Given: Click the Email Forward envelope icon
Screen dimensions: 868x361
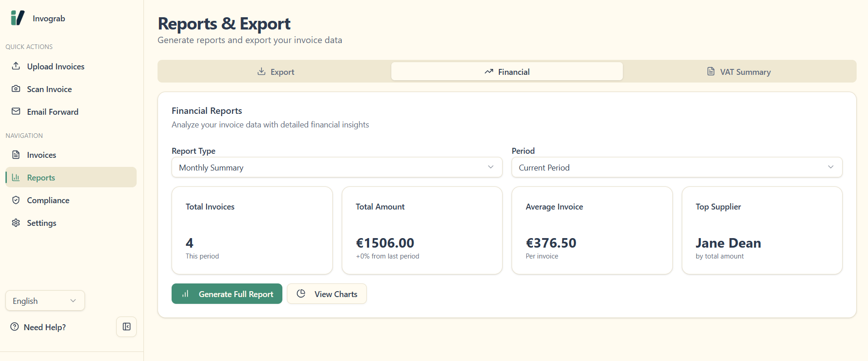Looking at the screenshot, I should 16,111.
